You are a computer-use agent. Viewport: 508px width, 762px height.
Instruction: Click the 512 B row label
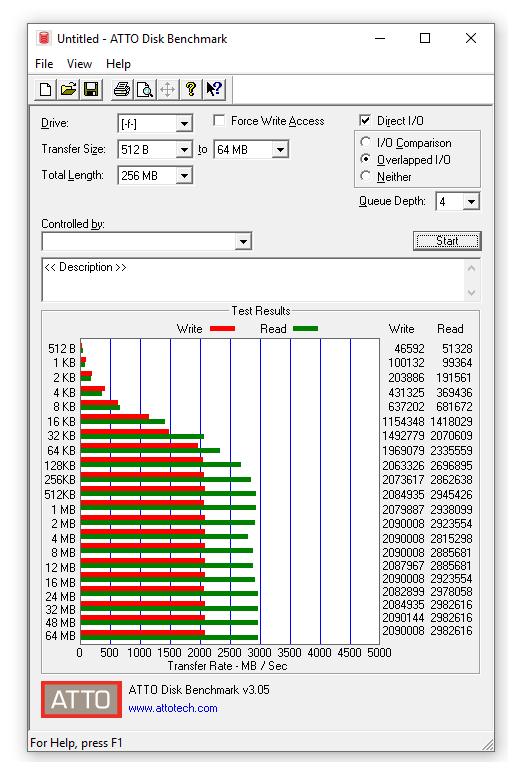point(62,349)
